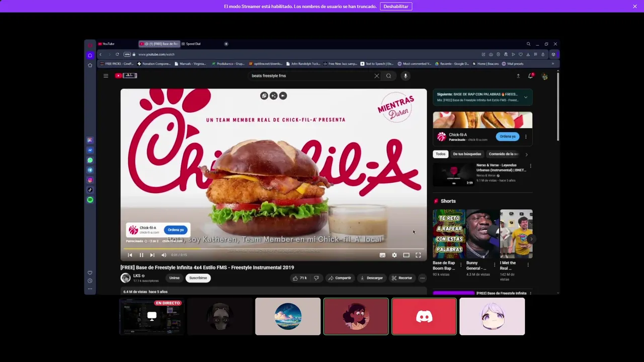Enter fullscreen in the video player

418,255
